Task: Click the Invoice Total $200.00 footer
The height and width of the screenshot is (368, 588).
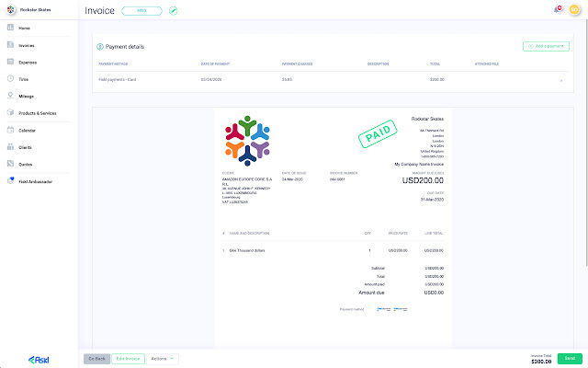Action: pos(541,359)
